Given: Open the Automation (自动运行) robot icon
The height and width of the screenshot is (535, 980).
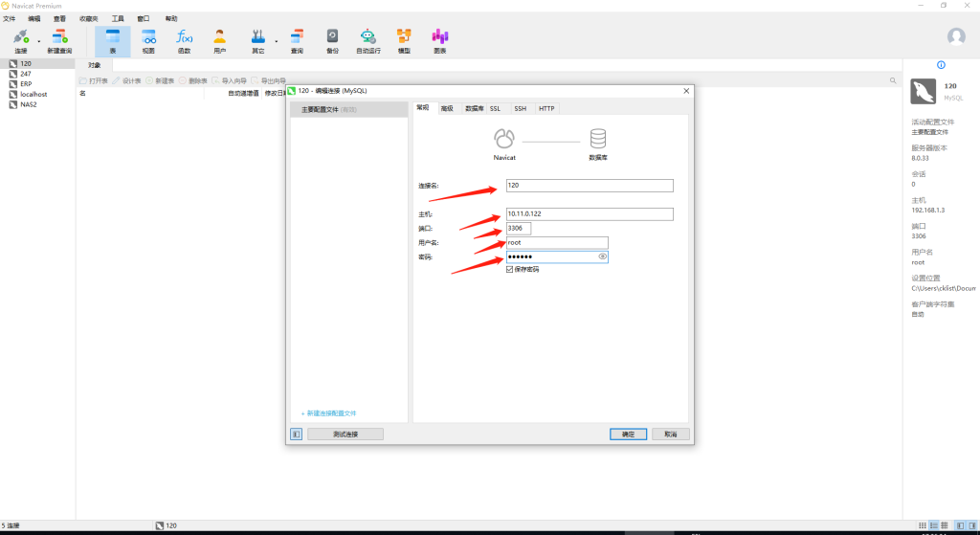Looking at the screenshot, I should 368,37.
